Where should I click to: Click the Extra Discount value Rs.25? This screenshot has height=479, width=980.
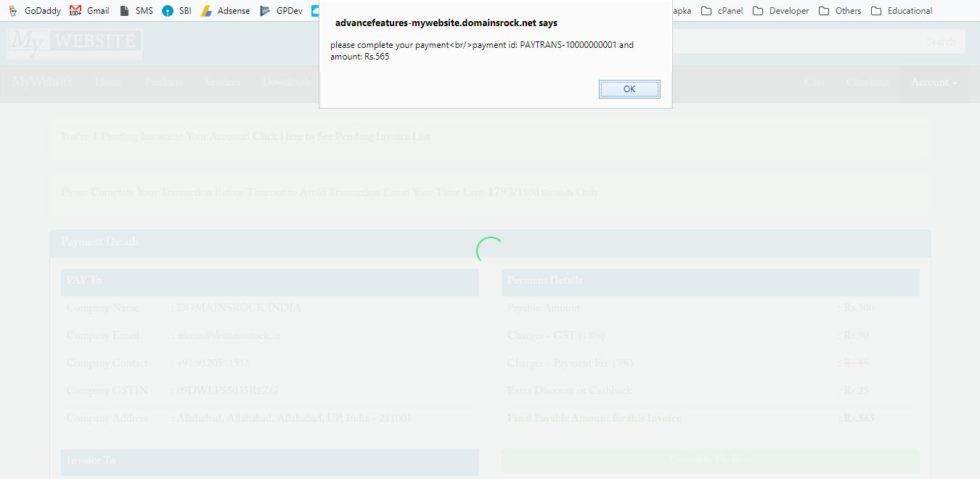856,390
